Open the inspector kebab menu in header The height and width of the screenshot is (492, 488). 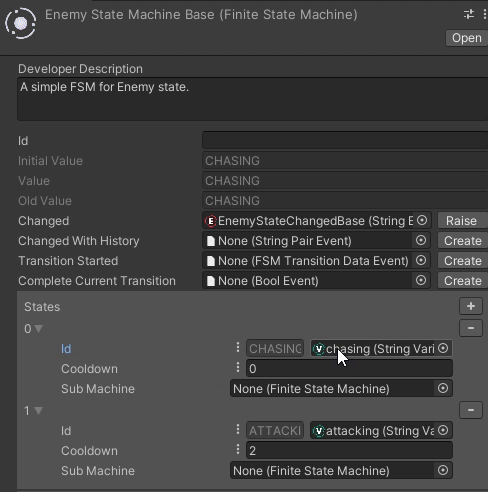click(x=484, y=14)
